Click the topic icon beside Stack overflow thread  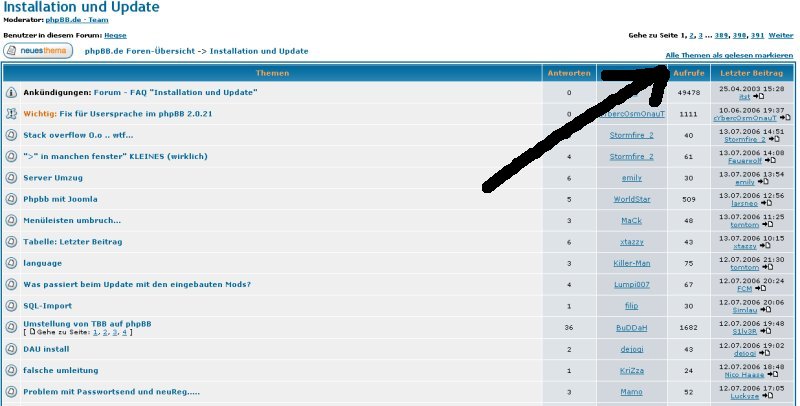tap(11, 135)
